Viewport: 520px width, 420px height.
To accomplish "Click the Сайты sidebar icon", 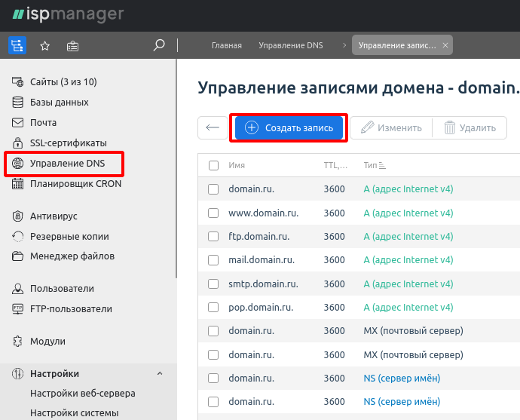I will tap(17, 81).
